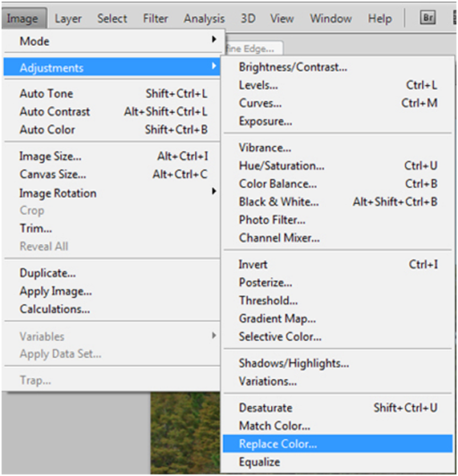Choose Replace Color option

(338, 444)
